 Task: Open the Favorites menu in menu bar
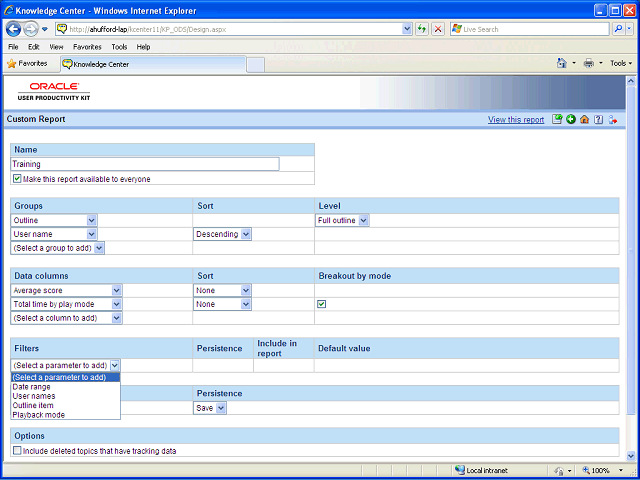coord(87,47)
